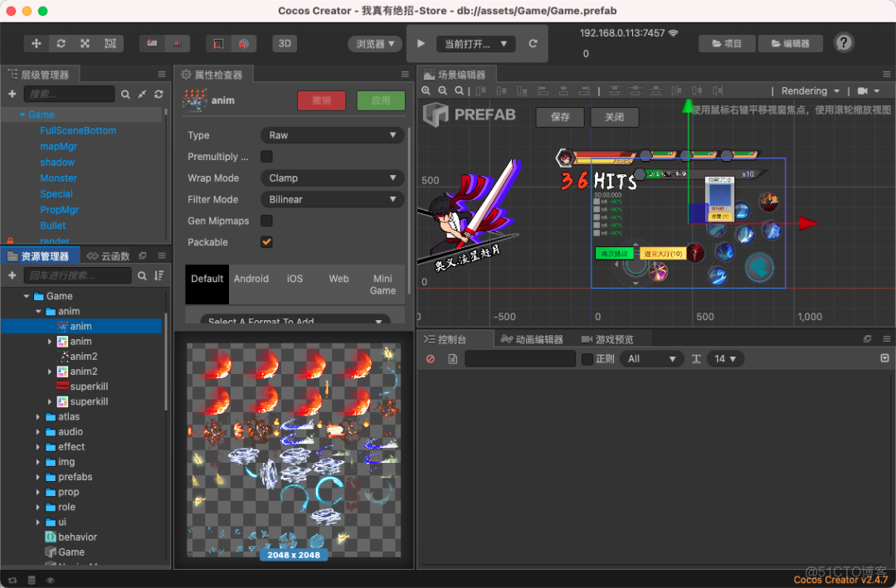This screenshot has width=896, height=588.
Task: Open the help question mark icon
Action: (844, 43)
